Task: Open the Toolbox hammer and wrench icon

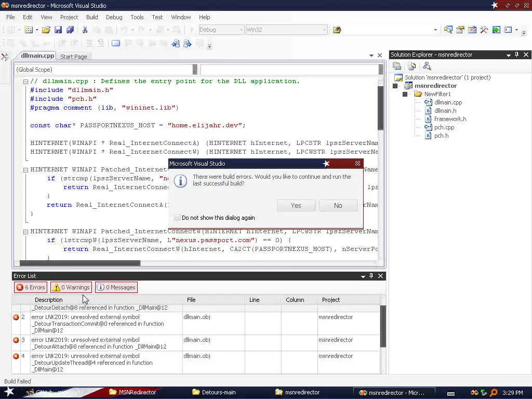Action: click(x=484, y=30)
